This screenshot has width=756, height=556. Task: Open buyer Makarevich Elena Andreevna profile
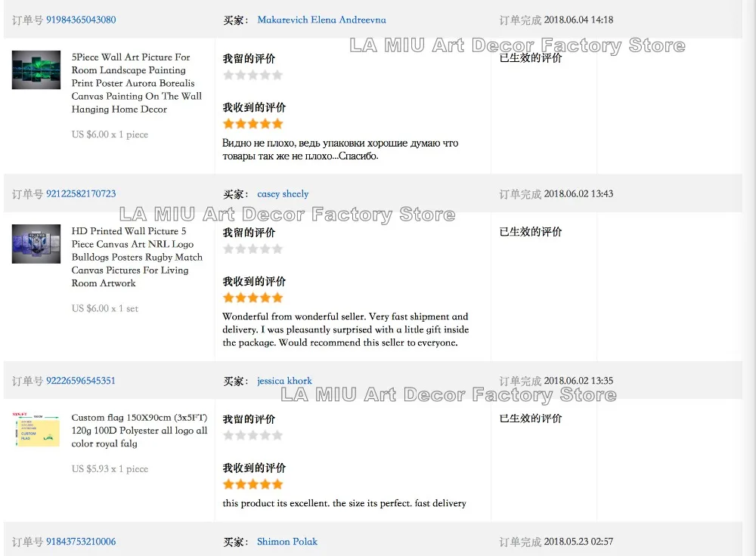tap(321, 20)
